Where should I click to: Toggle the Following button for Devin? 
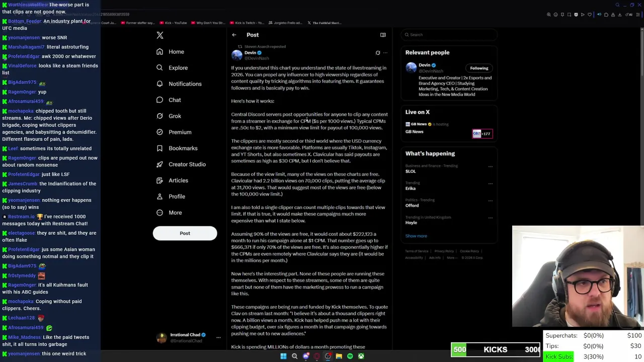pos(479,68)
